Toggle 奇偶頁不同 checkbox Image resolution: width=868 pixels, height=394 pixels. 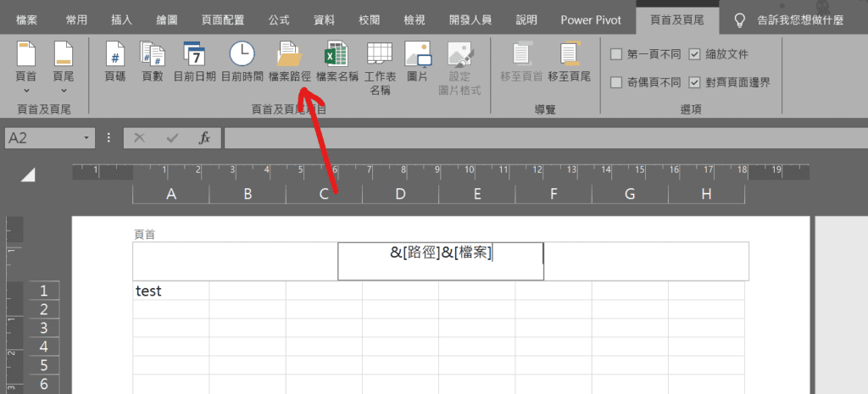tap(617, 82)
